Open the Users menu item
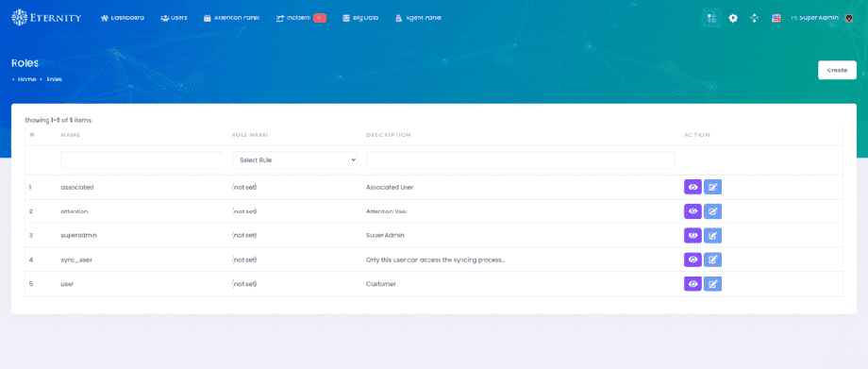 [x=174, y=18]
